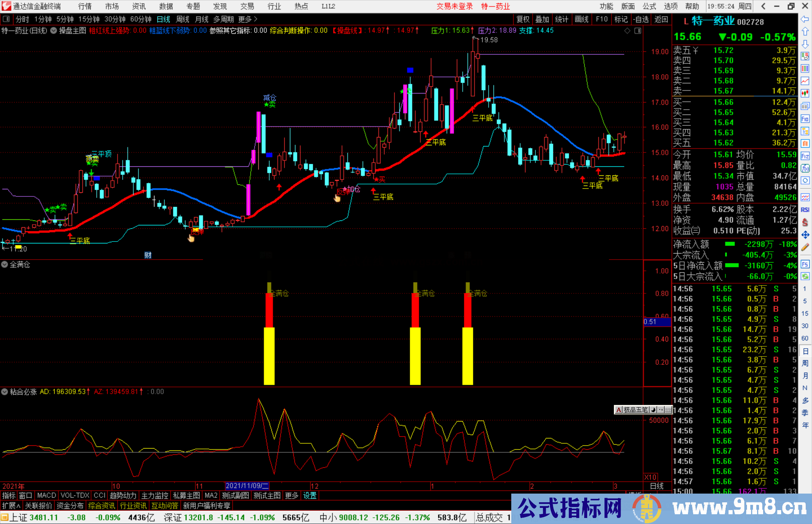The height and width of the screenshot is (524, 812).
Task: Toggle the 全满仓 indicator panel circle button
Action: pos(5,264)
